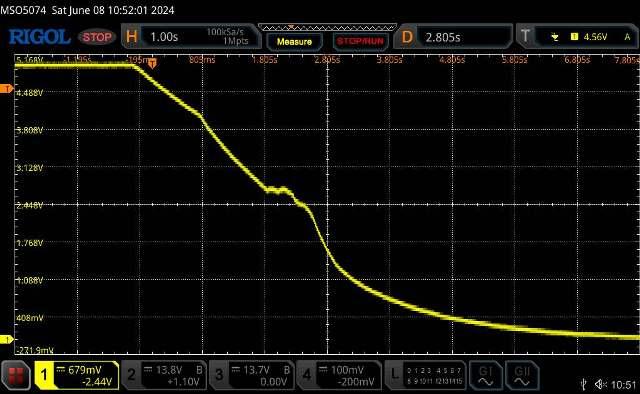
Task: Click the trigger level marker on left edge
Action: coord(7,89)
